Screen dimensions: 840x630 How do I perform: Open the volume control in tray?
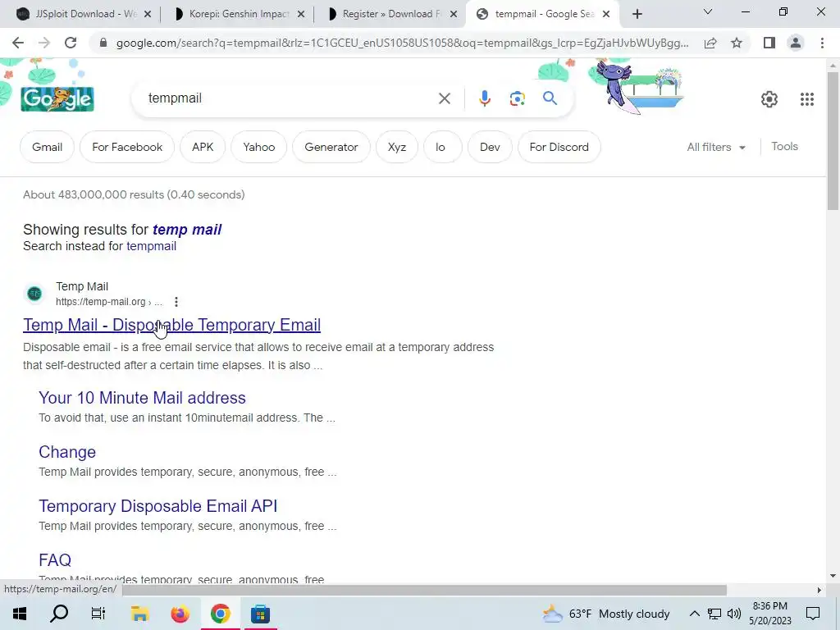(734, 614)
